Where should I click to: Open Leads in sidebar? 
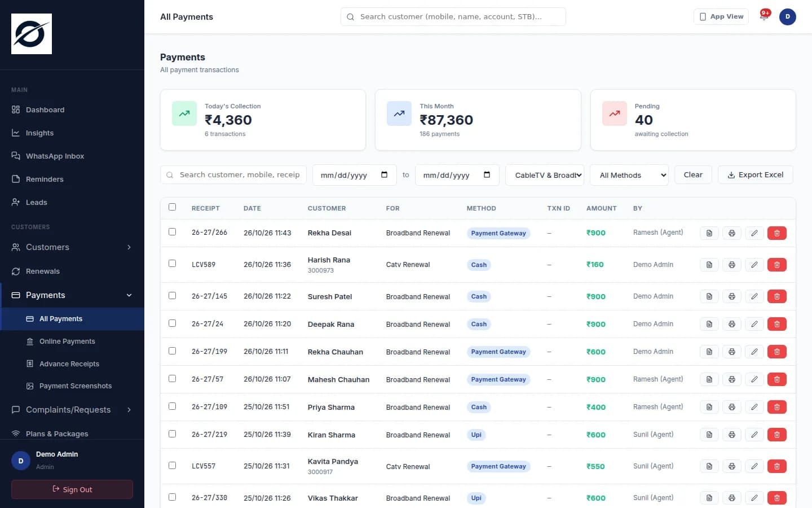(x=72, y=202)
